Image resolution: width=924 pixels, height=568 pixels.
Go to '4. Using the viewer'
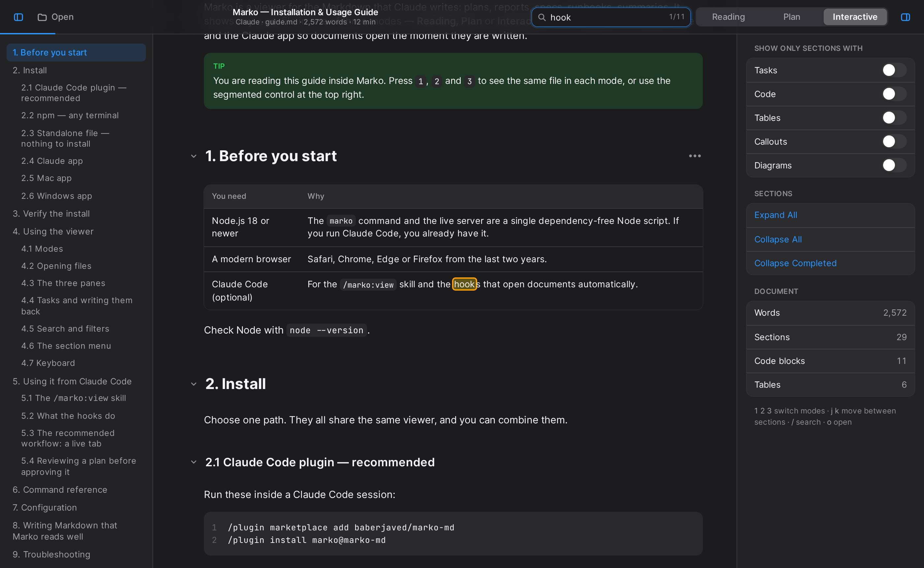click(76, 231)
